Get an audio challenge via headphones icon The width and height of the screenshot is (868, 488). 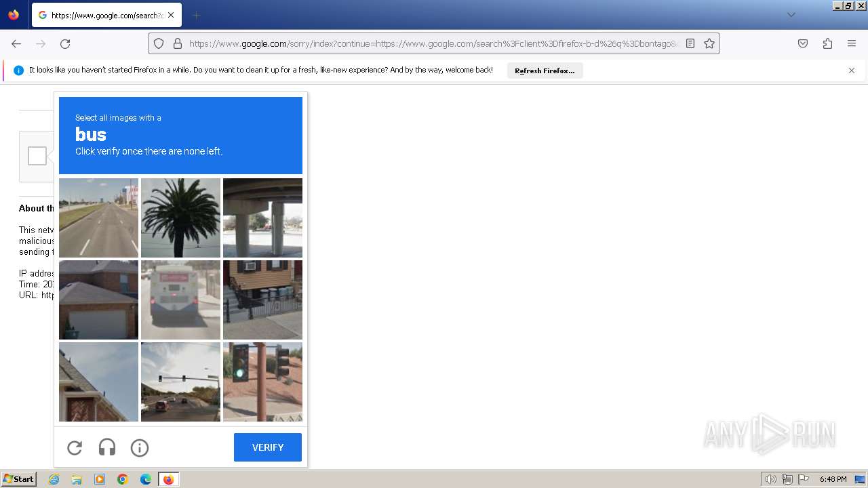coord(107,447)
